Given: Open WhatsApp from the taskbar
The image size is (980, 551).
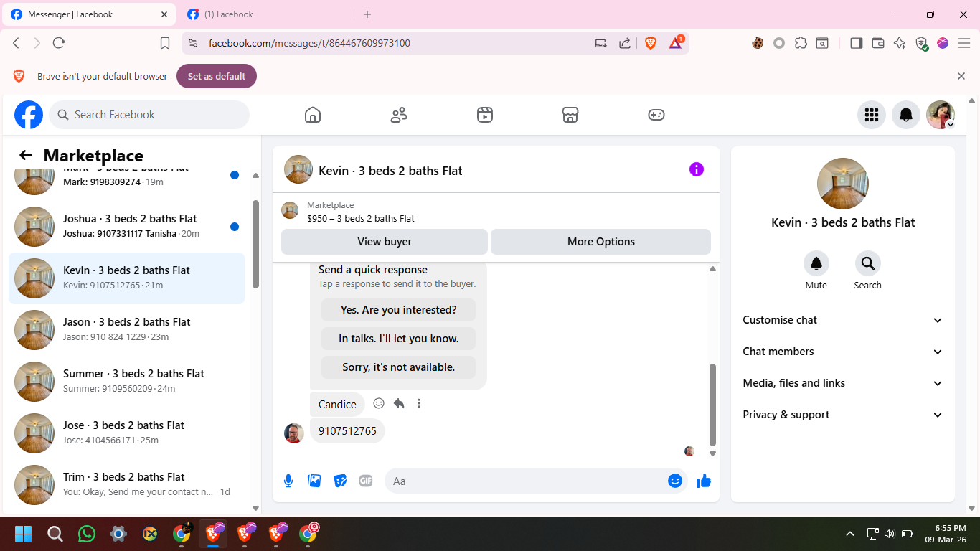Looking at the screenshot, I should 87,534.
